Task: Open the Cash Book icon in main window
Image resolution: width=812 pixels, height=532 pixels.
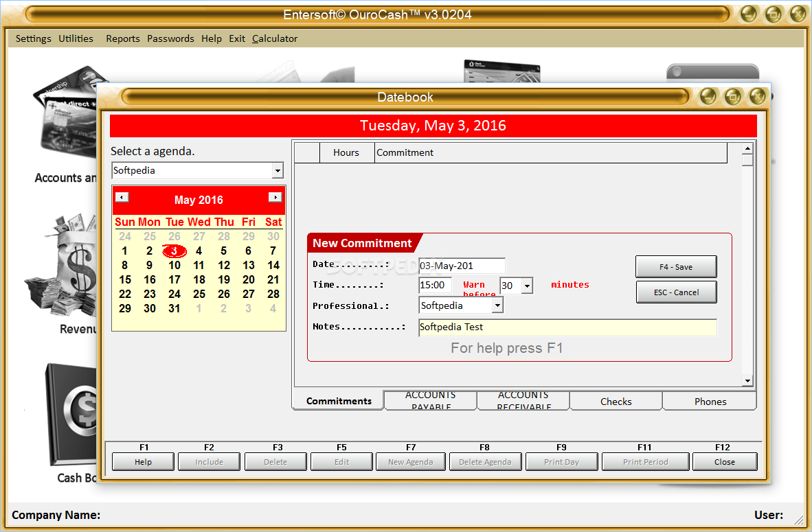Action: coord(71,414)
